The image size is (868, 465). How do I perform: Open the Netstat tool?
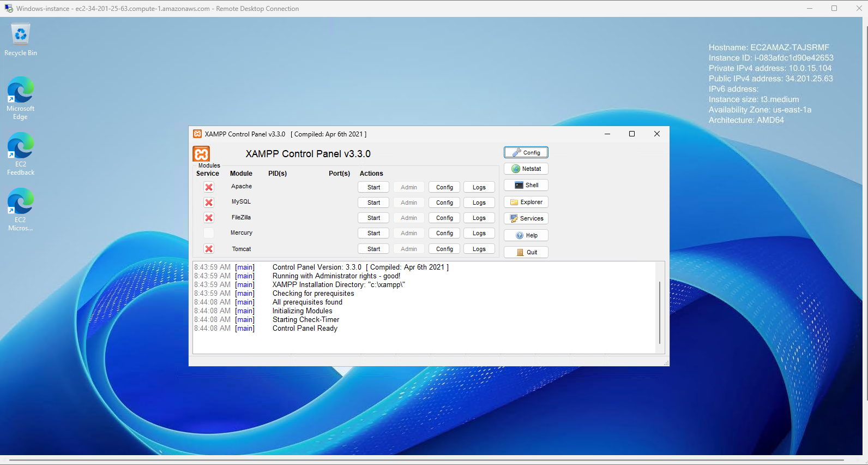(x=526, y=169)
